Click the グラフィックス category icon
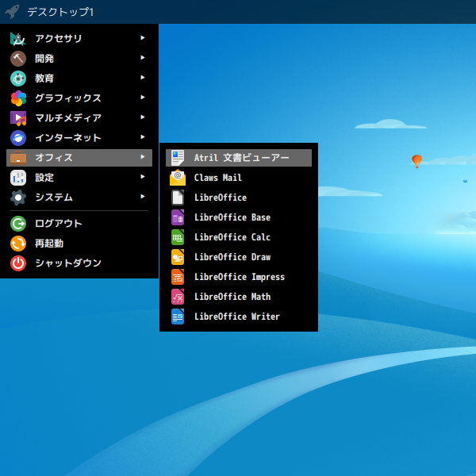The image size is (476, 476). point(18,98)
